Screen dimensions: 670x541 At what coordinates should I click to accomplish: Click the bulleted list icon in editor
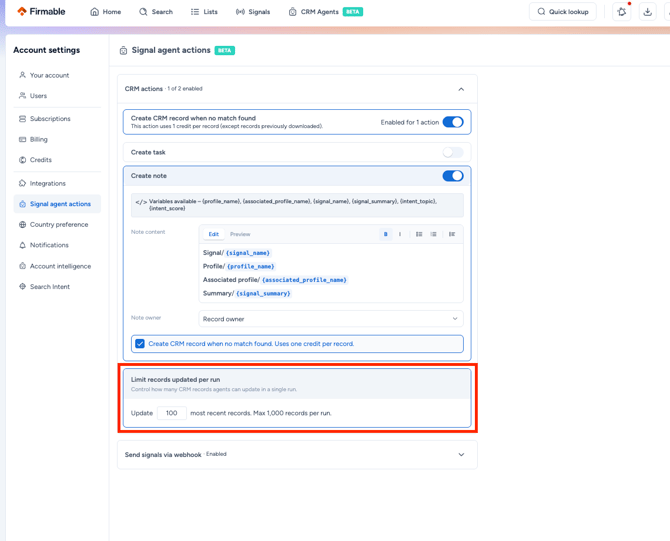(x=419, y=234)
